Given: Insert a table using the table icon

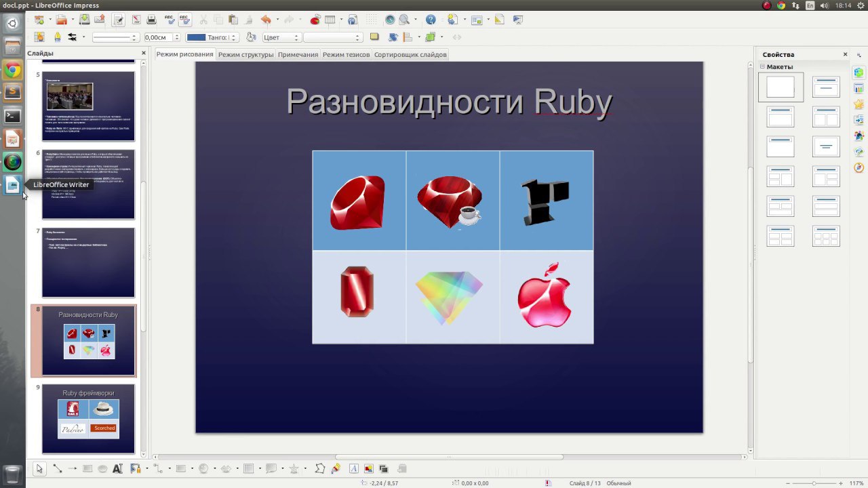Looking at the screenshot, I should (x=330, y=20).
